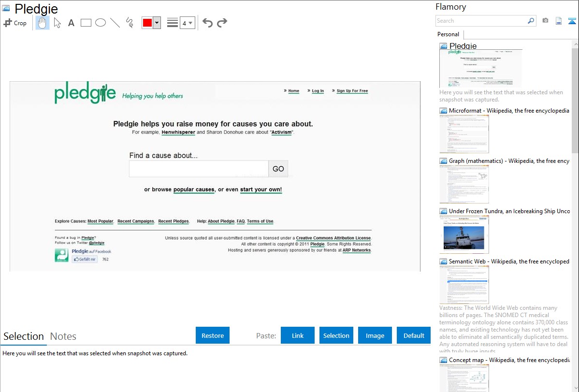
Task: Click the Paste Image button
Action: 375,335
